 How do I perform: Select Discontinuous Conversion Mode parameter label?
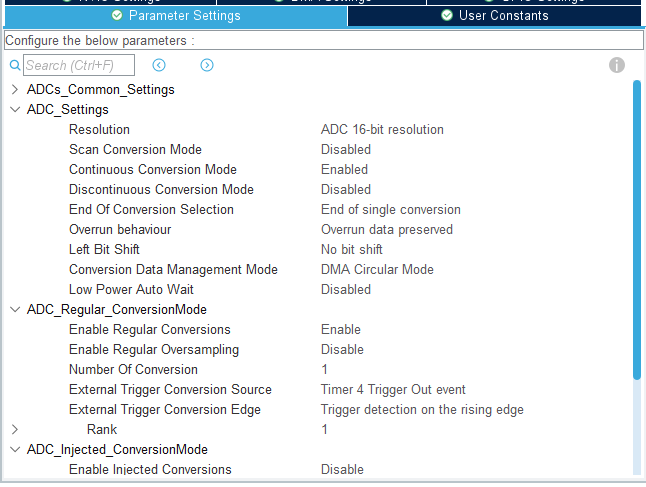click(x=162, y=190)
